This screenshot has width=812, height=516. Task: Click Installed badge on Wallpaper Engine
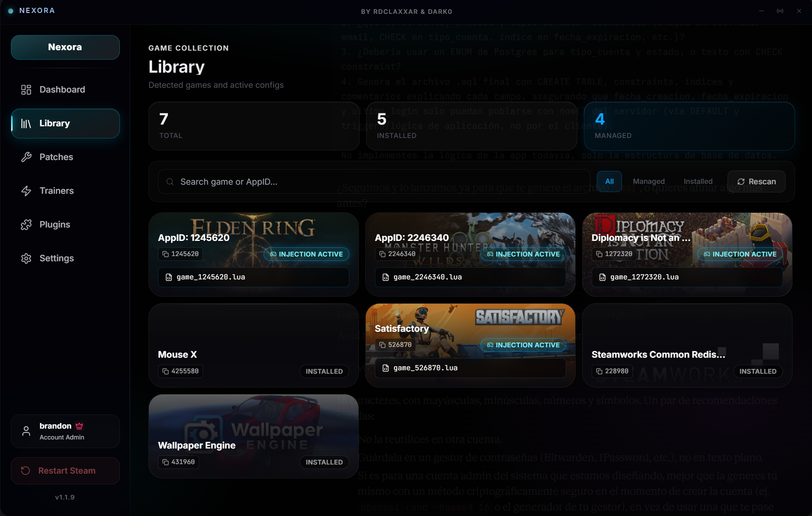click(x=324, y=462)
